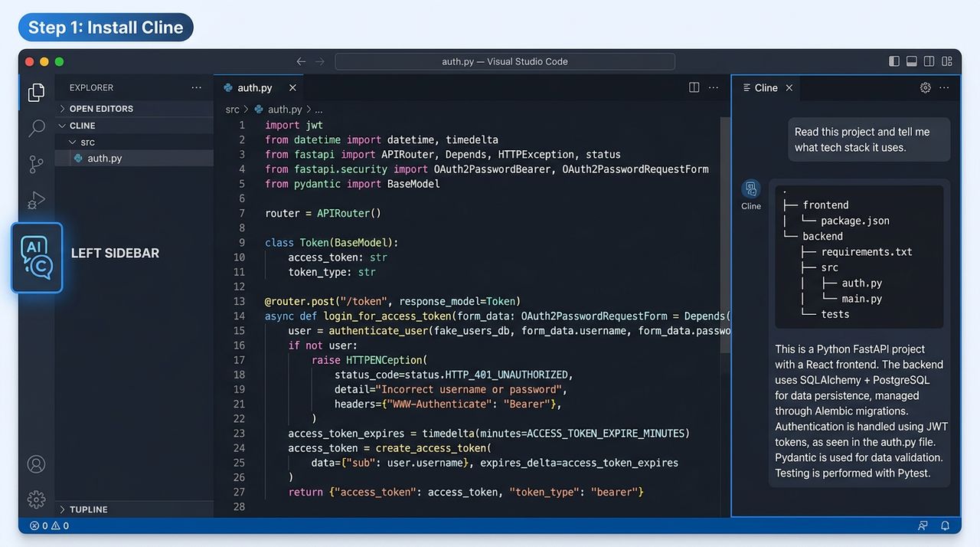Click the feedback icon in status bar
This screenshot has width=980, height=547.
point(923,526)
